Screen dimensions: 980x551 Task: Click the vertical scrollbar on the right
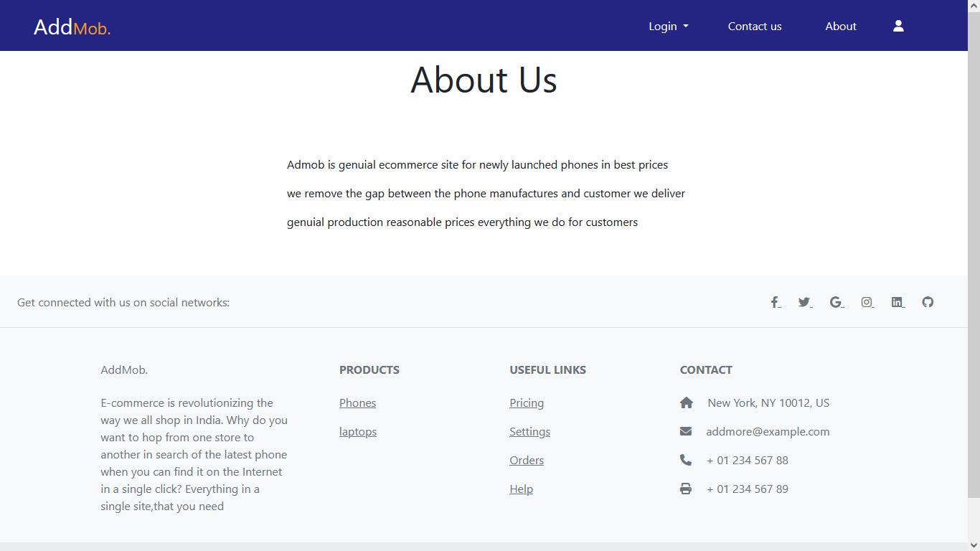coord(974,287)
